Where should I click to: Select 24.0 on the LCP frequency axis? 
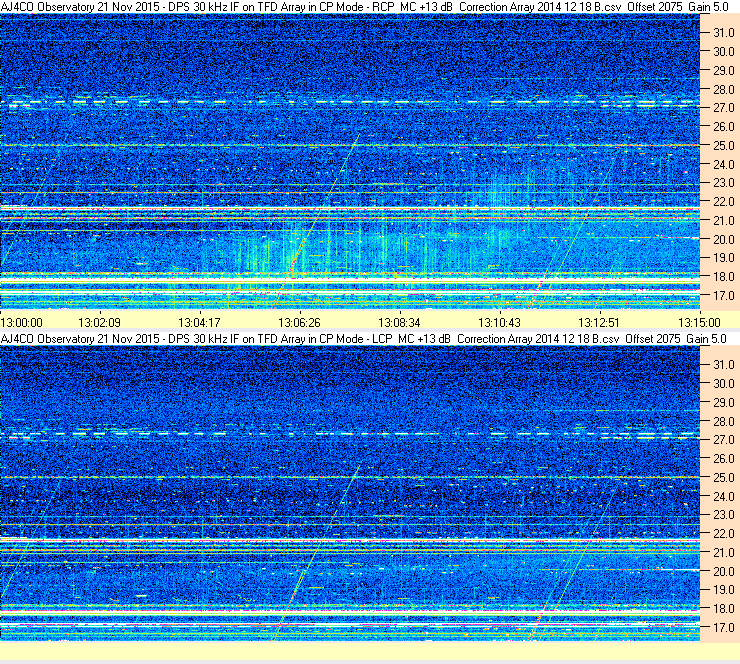(x=724, y=496)
